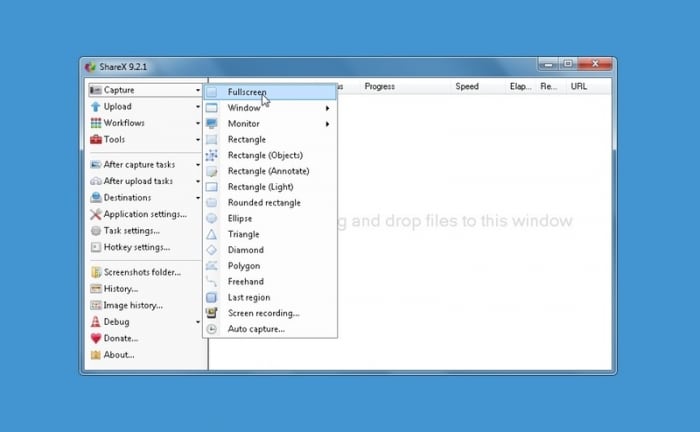The height and width of the screenshot is (432, 700).
Task: Click the Screen recording icon
Action: tap(212, 313)
